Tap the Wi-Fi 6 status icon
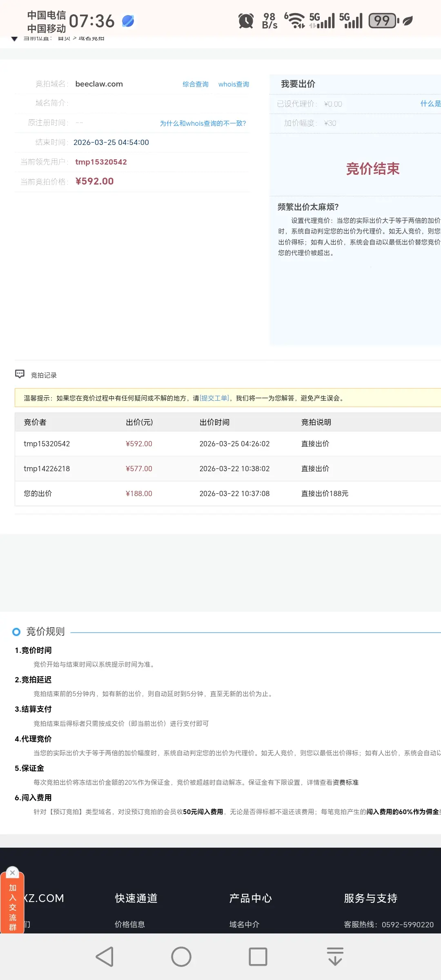Screen dimensions: 441x980 (x=295, y=20)
